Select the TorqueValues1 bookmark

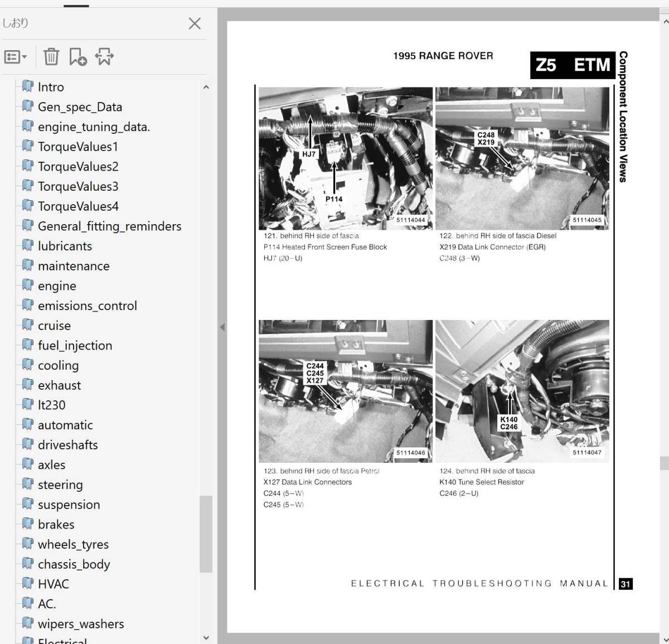point(78,147)
